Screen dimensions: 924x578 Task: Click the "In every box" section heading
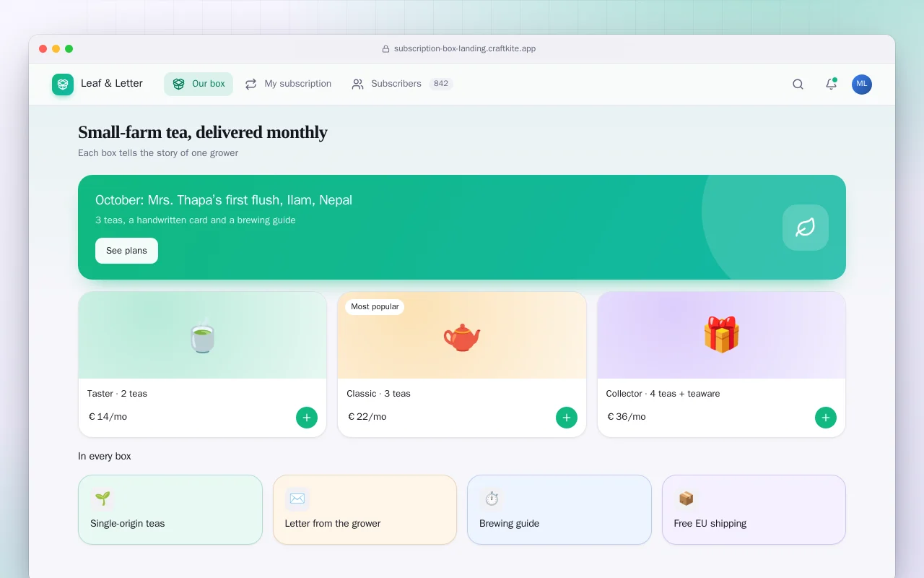point(105,457)
